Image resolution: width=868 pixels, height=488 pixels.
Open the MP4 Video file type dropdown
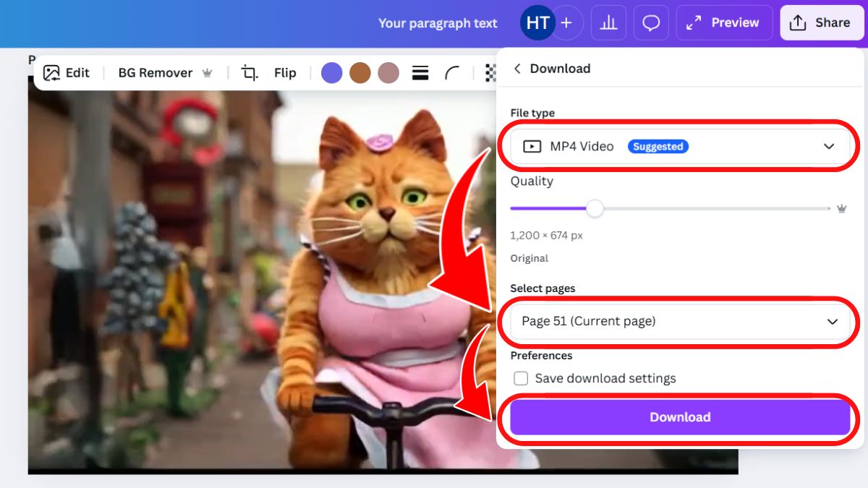680,146
